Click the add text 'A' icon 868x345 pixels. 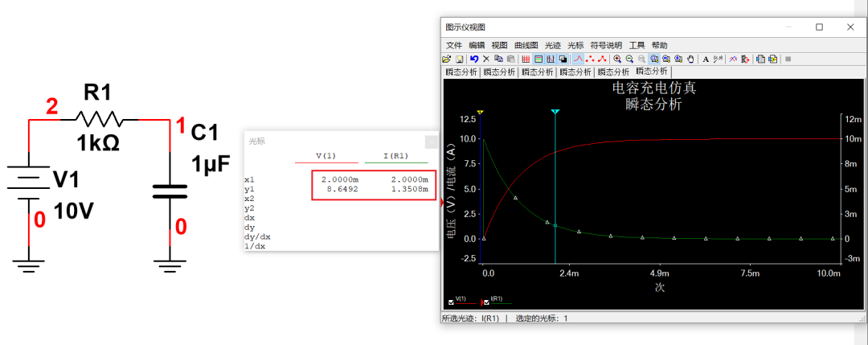706,59
